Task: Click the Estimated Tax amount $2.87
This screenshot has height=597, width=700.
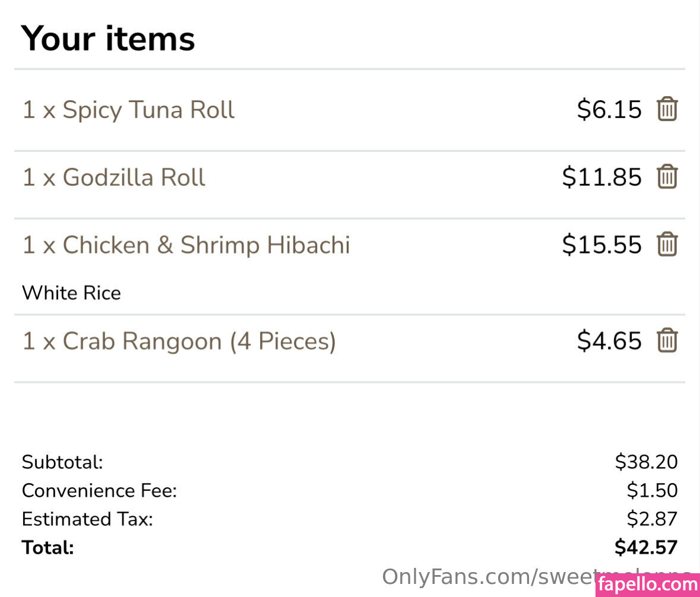Action: [652, 520]
